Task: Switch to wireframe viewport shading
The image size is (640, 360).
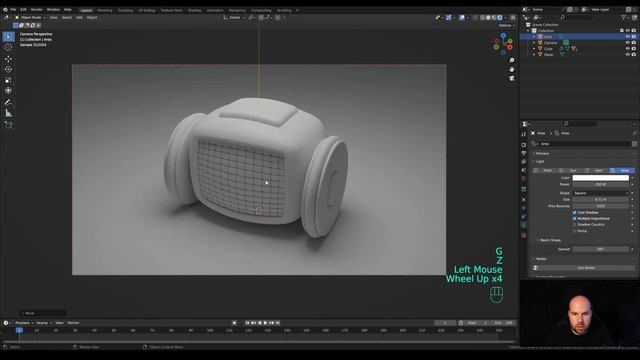Action: (482, 18)
